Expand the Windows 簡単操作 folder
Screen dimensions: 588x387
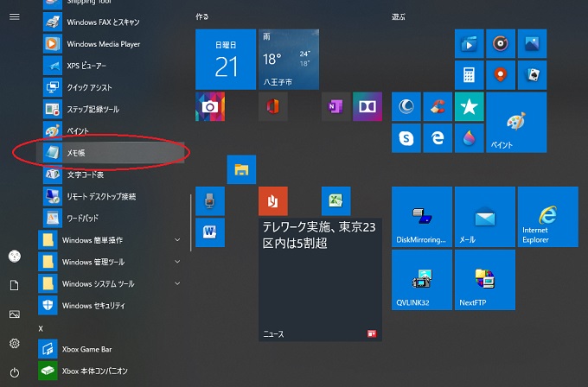click(x=111, y=240)
